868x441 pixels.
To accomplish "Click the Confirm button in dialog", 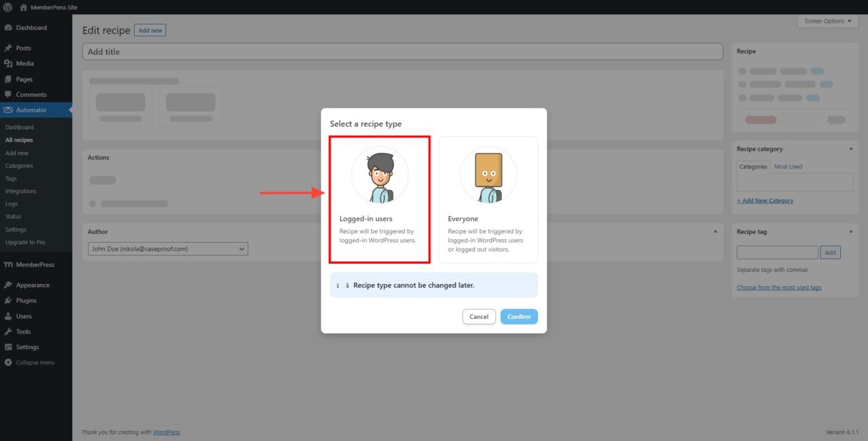I will point(519,316).
